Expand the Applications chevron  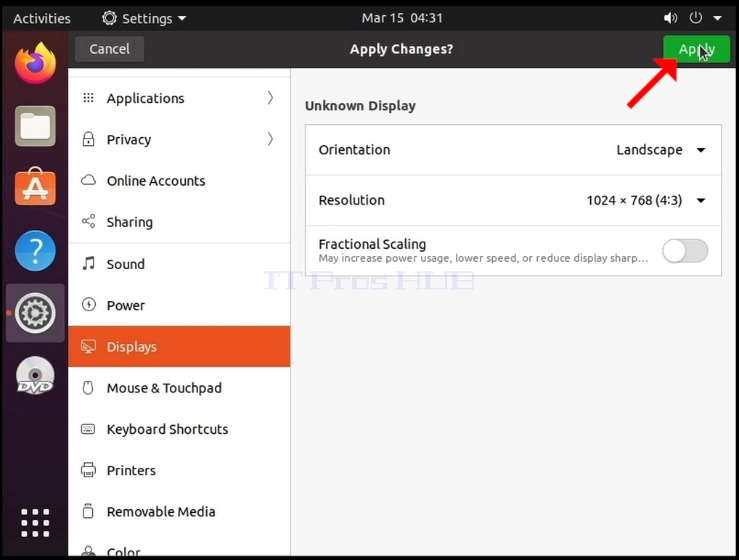coord(270,98)
